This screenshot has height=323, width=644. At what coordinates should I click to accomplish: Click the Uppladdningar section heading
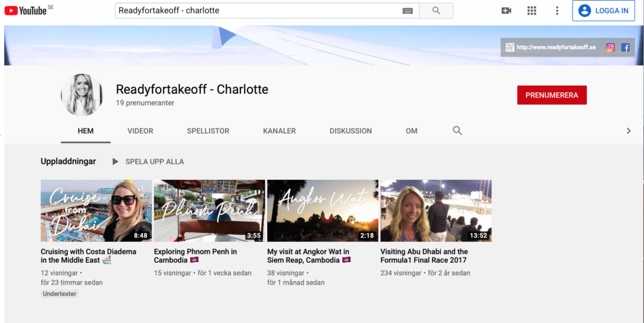pyautogui.click(x=68, y=161)
